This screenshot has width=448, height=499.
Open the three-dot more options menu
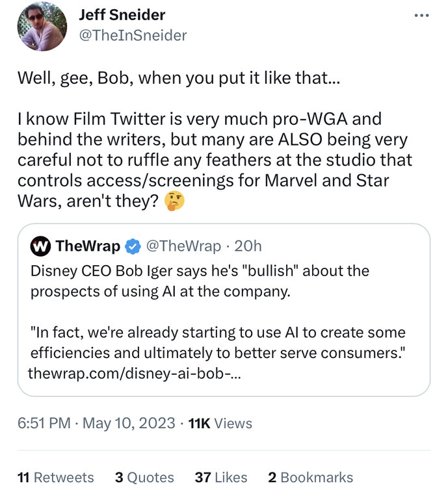click(x=422, y=15)
